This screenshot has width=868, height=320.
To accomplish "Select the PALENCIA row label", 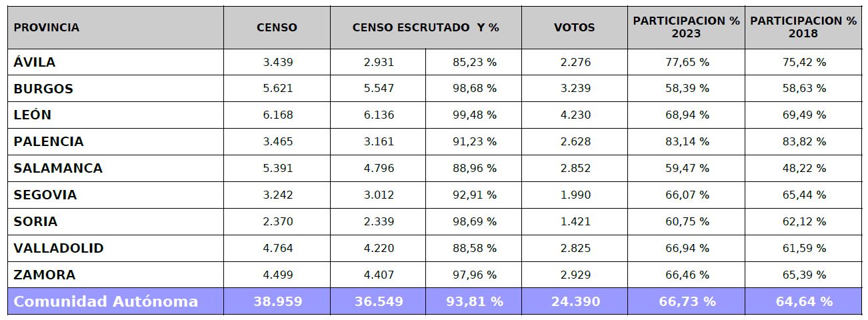I will [x=49, y=141].
